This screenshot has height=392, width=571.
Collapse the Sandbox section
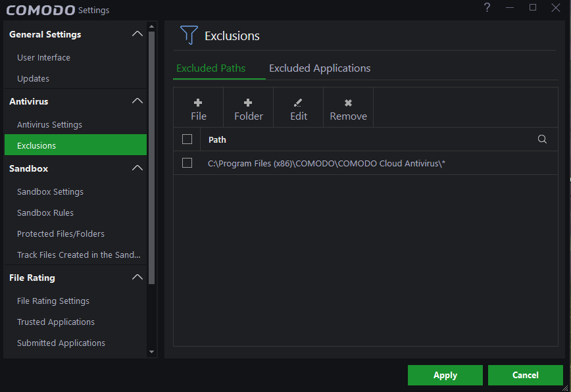point(137,168)
